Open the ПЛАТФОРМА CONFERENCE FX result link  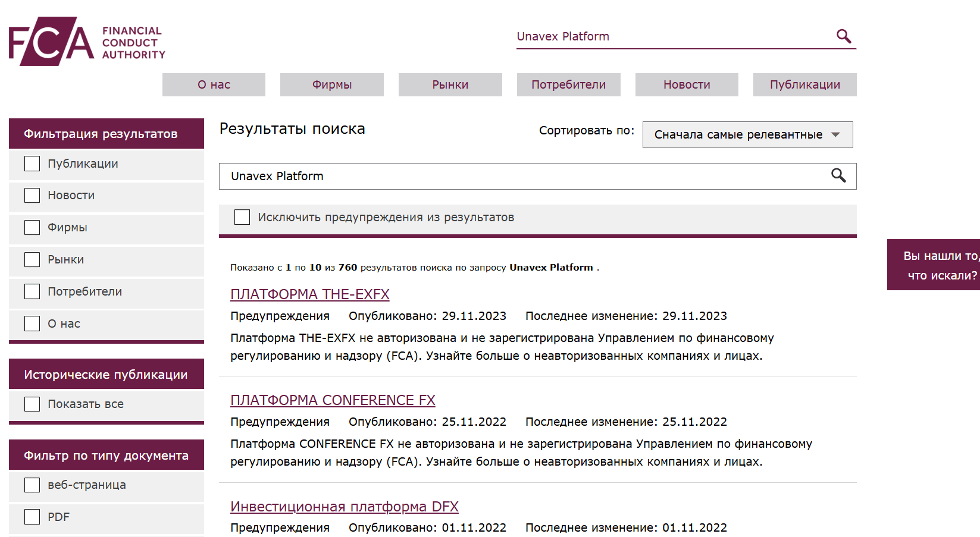[x=333, y=400]
